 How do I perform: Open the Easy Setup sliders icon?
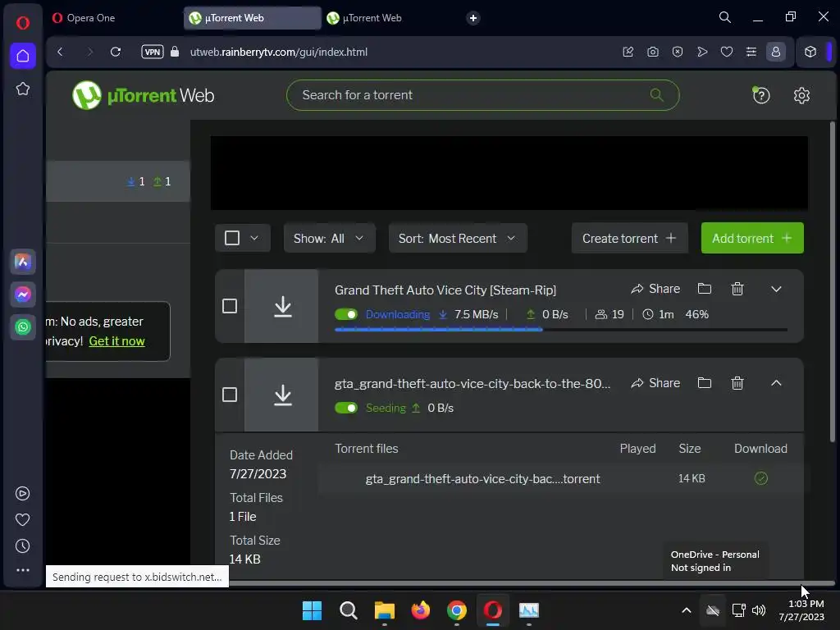(x=751, y=52)
